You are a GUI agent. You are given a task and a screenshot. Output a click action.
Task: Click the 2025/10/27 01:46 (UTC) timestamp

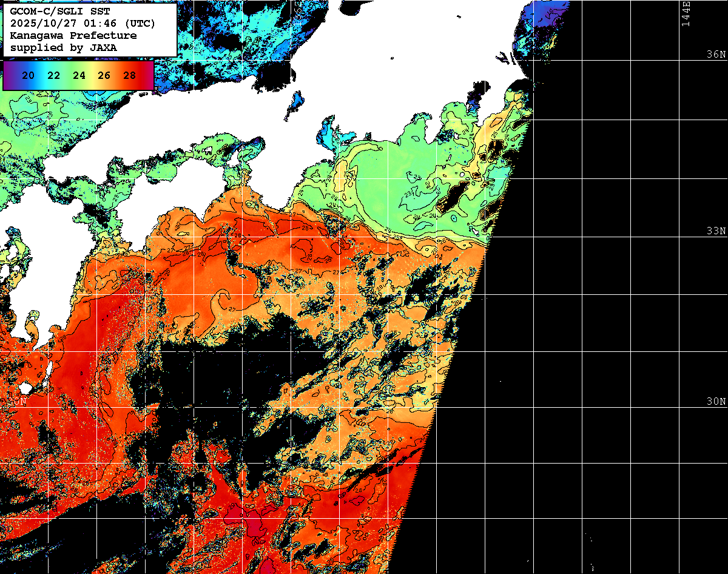(83, 24)
